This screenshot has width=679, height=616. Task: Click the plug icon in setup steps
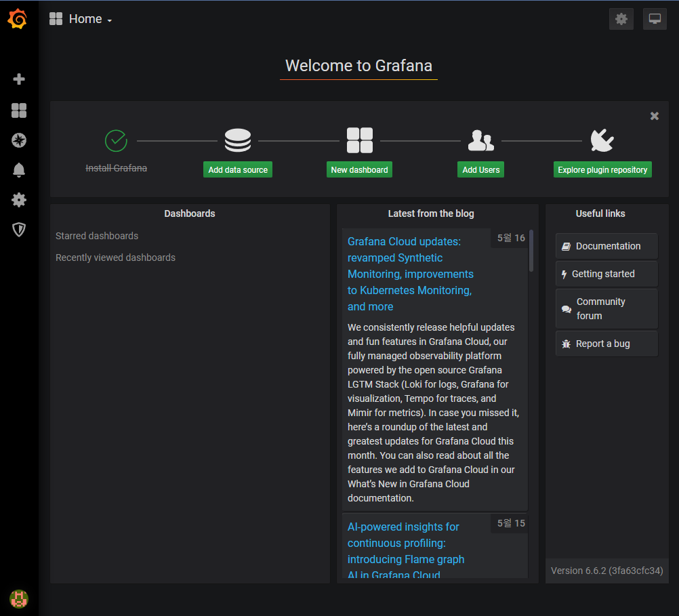pos(602,140)
